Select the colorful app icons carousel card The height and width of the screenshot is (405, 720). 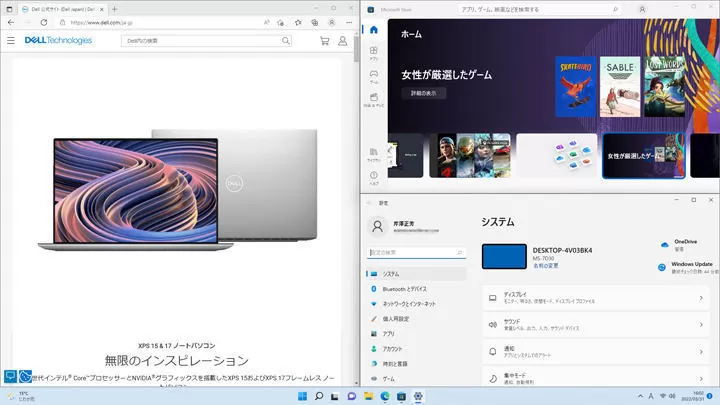(557, 156)
